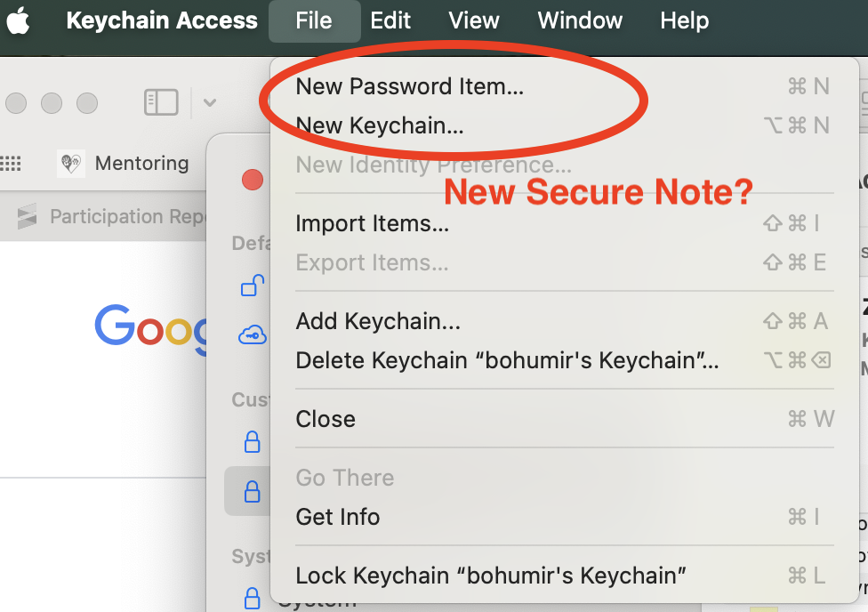Choose New Password Item from File menu

409,86
